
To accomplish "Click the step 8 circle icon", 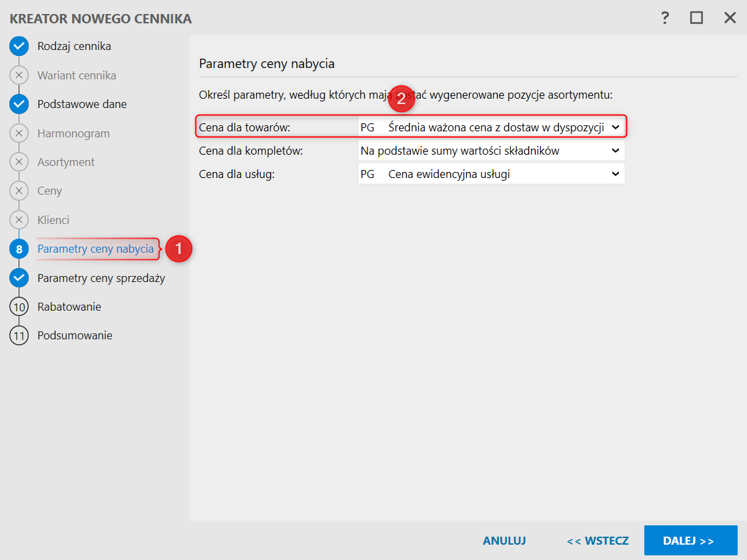I will tap(19, 249).
